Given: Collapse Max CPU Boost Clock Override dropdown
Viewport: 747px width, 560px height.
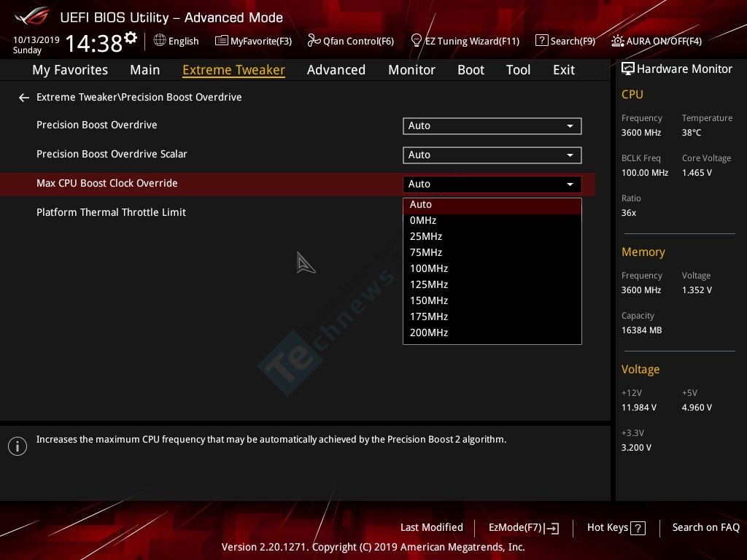Looking at the screenshot, I should click(492, 184).
